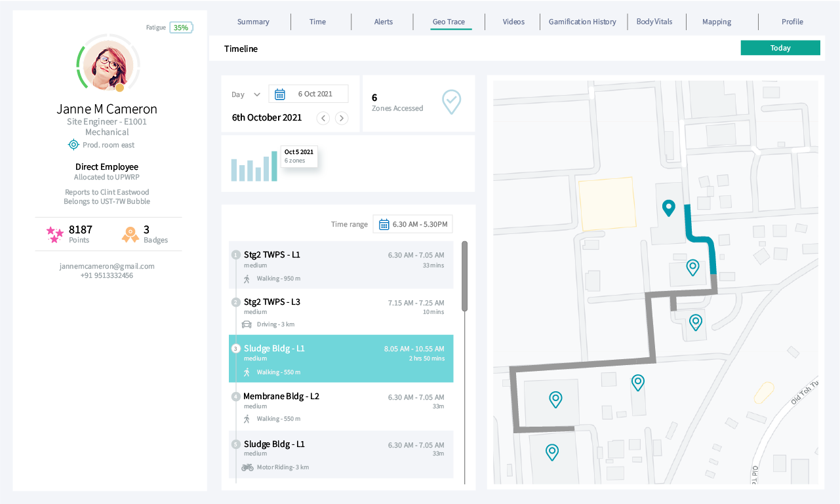
Task: Open the Gamification History tab
Action: click(582, 22)
